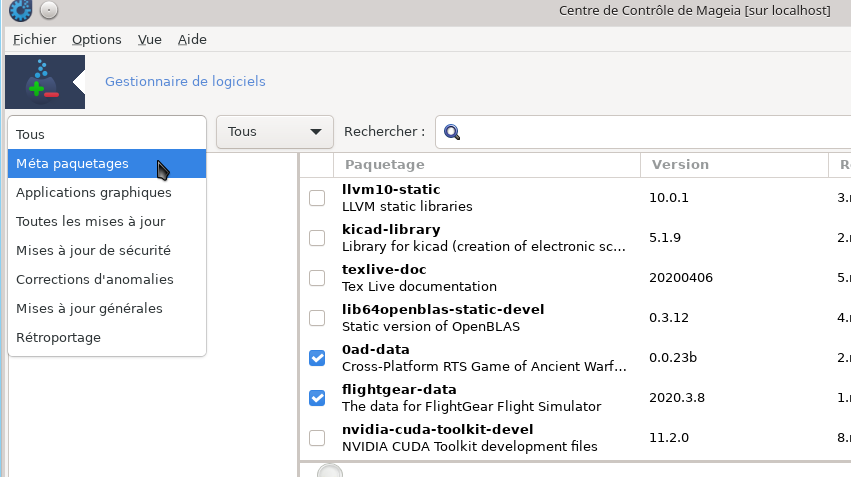
Task: Check the kicad-library package checkbox
Action: pyautogui.click(x=317, y=238)
